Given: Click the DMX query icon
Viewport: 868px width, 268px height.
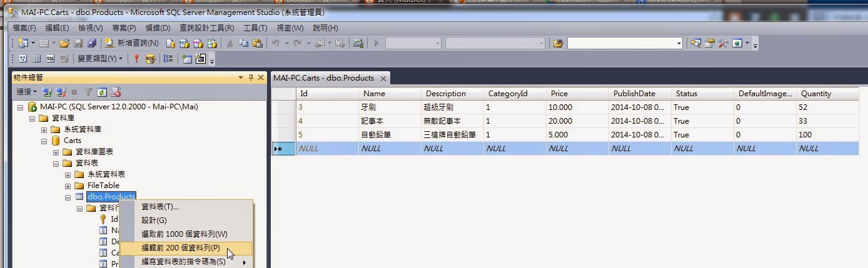Looking at the screenshot, I should [x=198, y=44].
